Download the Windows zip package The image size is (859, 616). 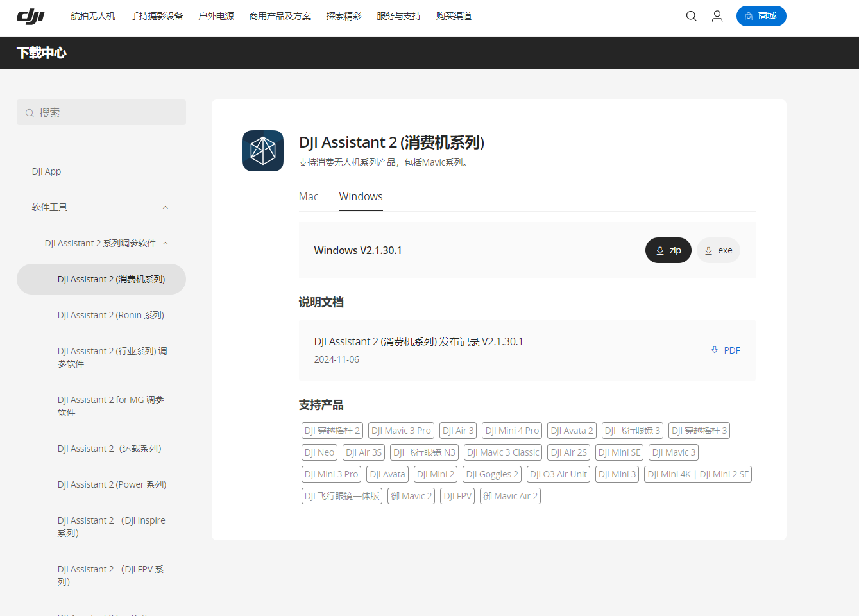668,250
